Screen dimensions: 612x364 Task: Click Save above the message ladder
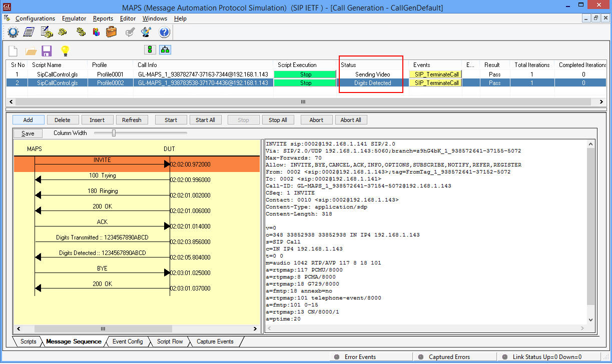click(x=28, y=133)
